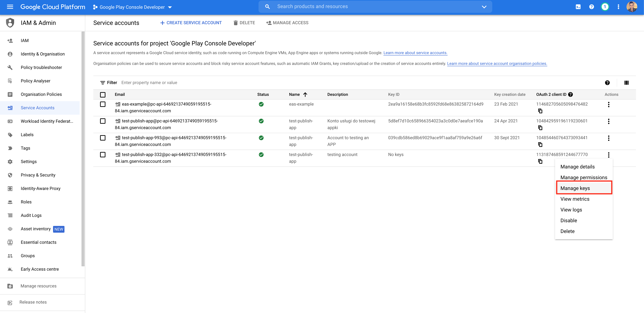
Task: Click the filter list icon
Action: pos(103,83)
